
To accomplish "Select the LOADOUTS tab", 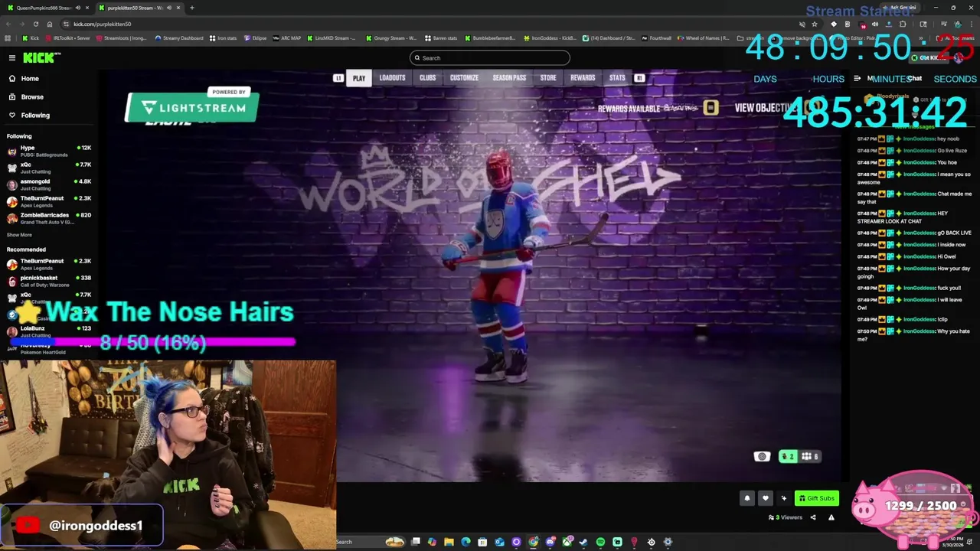I will (x=392, y=78).
